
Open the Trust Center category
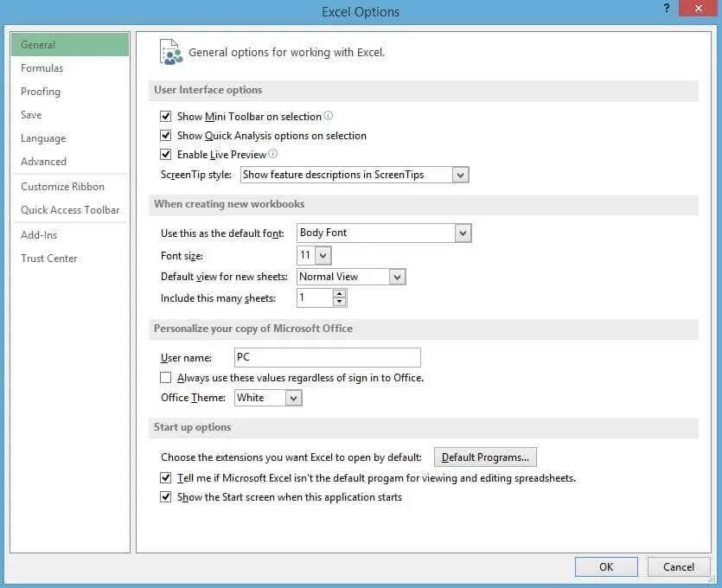pyautogui.click(x=70, y=259)
